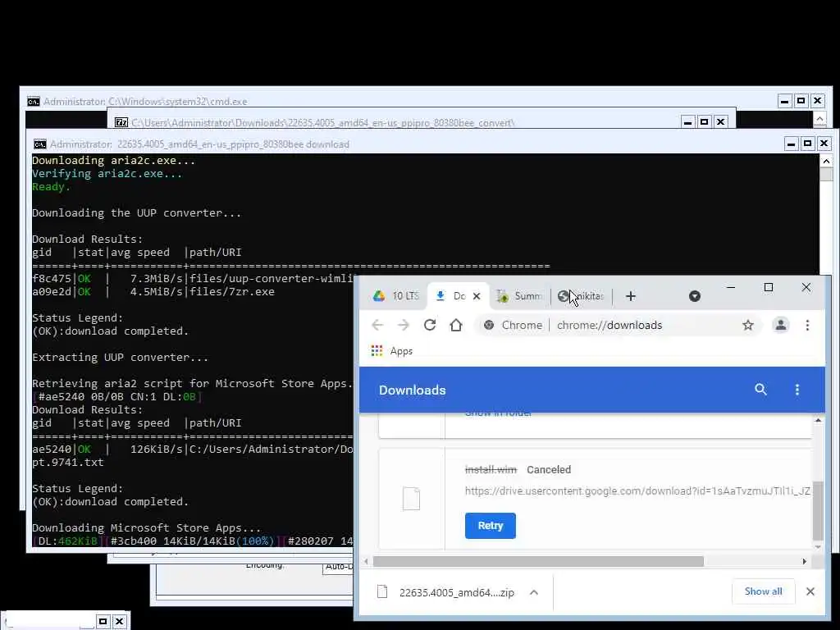Click the chrome://downloads address bar

point(609,325)
